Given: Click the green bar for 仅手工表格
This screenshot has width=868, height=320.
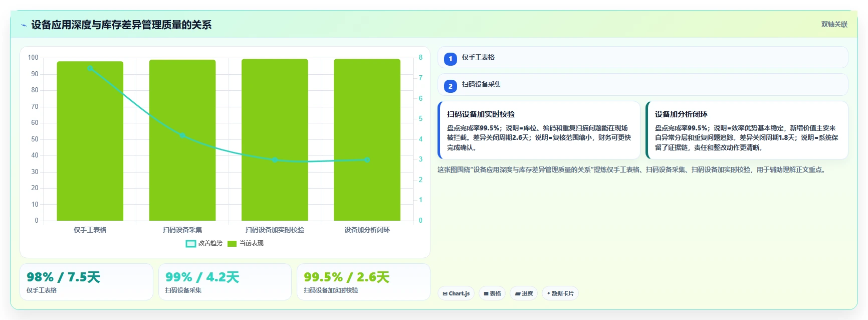Looking at the screenshot, I should (x=90, y=141).
